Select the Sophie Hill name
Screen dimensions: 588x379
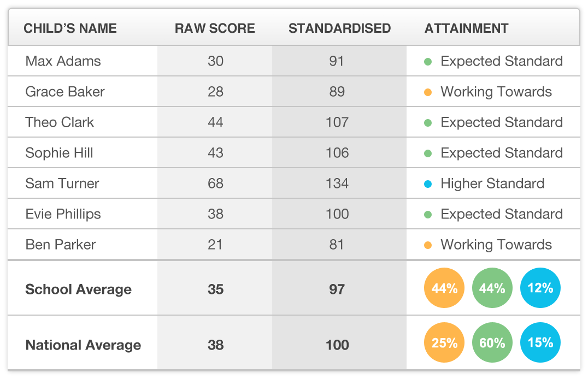(59, 153)
